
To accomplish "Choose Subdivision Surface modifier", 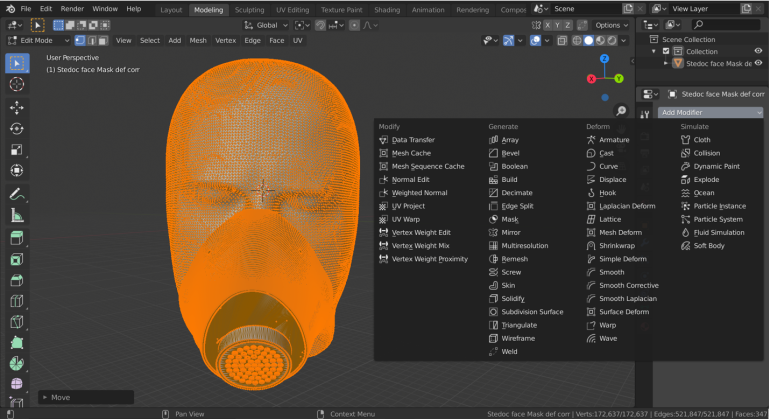I will click(x=531, y=311).
